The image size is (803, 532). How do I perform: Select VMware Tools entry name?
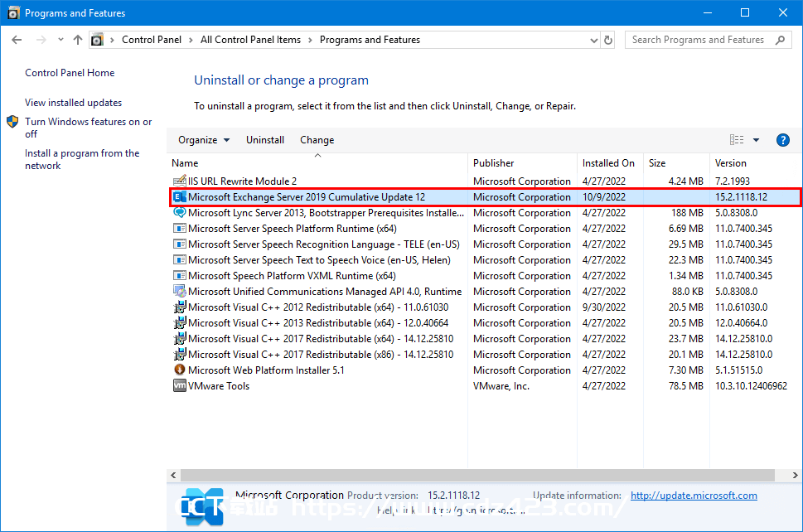[x=219, y=386]
